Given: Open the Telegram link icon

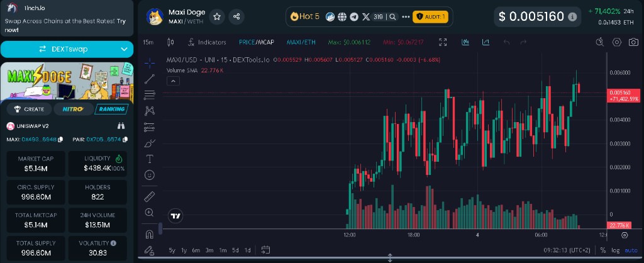Looking at the screenshot, I should (x=353, y=17).
